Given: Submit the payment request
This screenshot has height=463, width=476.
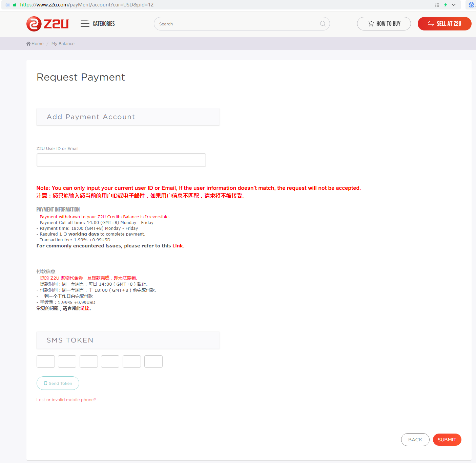Looking at the screenshot, I should pyautogui.click(x=447, y=440).
